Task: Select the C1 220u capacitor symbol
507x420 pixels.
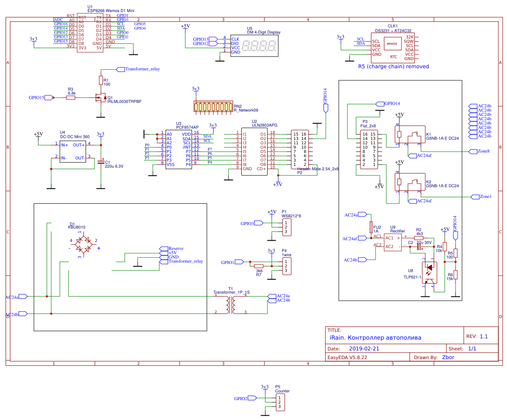Action: [101, 162]
